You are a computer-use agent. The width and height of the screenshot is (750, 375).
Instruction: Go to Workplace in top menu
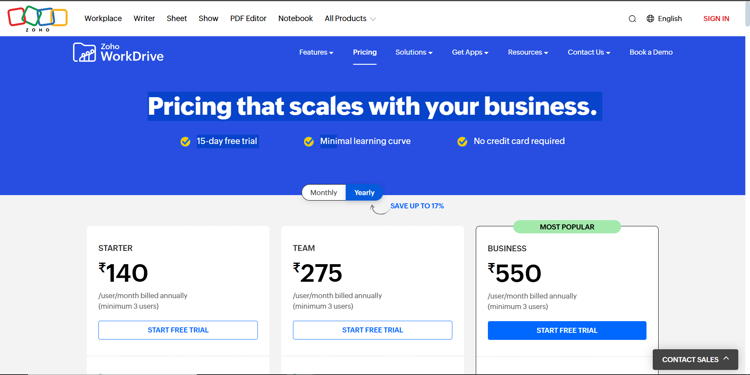[x=103, y=19]
